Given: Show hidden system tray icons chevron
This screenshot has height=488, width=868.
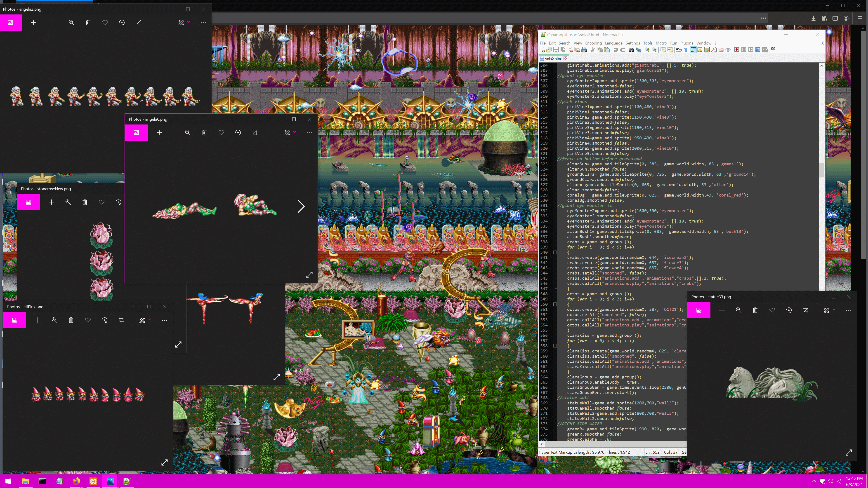Looking at the screenshot, I should tap(814, 481).
